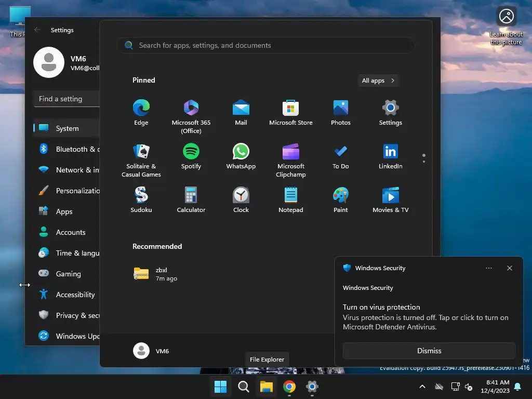
Task: Launch Microsoft 365 (Office) app
Action: coord(191,116)
